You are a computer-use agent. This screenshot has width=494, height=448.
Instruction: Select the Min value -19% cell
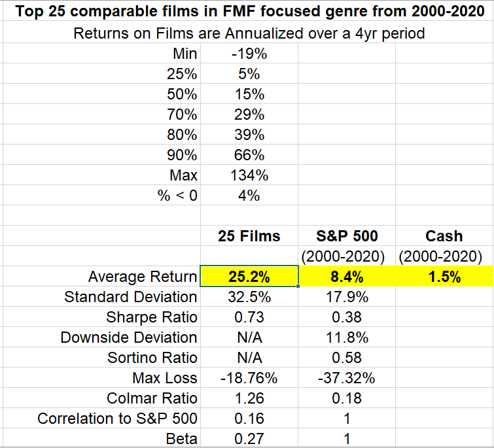click(x=249, y=54)
